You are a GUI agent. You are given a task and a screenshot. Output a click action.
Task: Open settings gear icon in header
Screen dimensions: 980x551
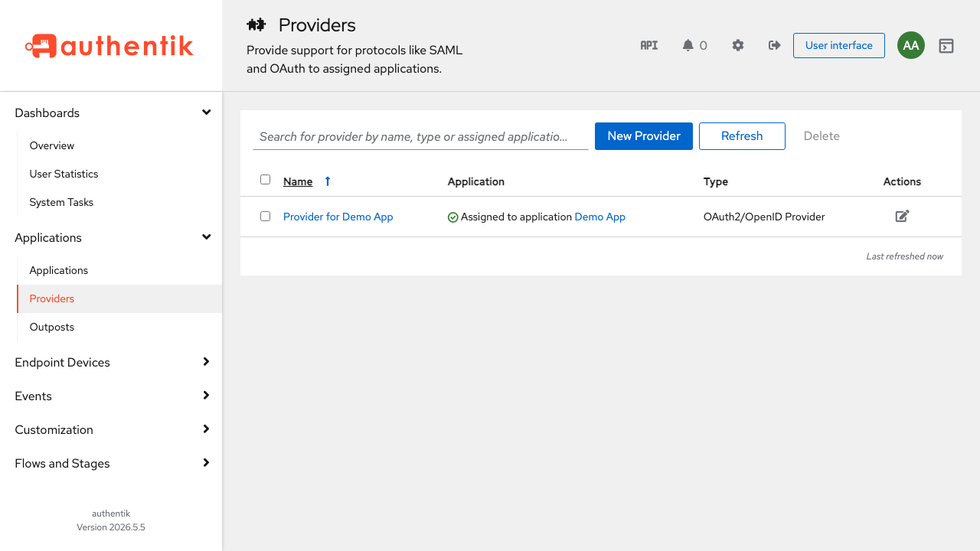click(x=738, y=45)
